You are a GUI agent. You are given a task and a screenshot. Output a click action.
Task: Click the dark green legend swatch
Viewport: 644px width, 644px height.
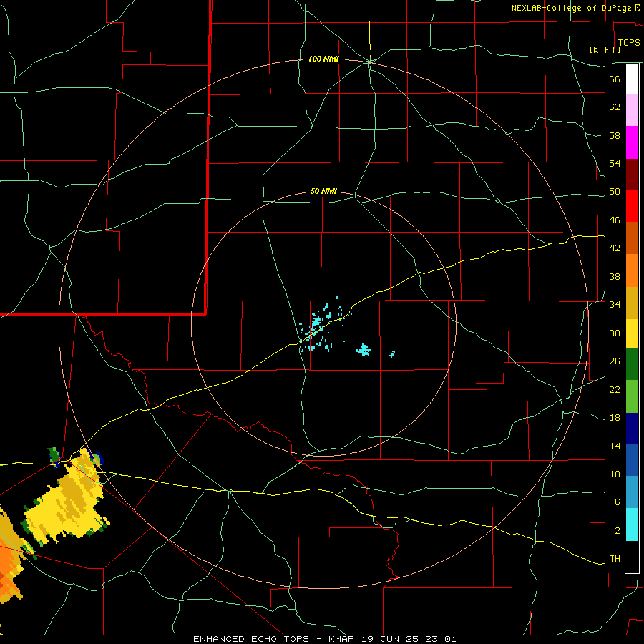pyautogui.click(x=632, y=364)
